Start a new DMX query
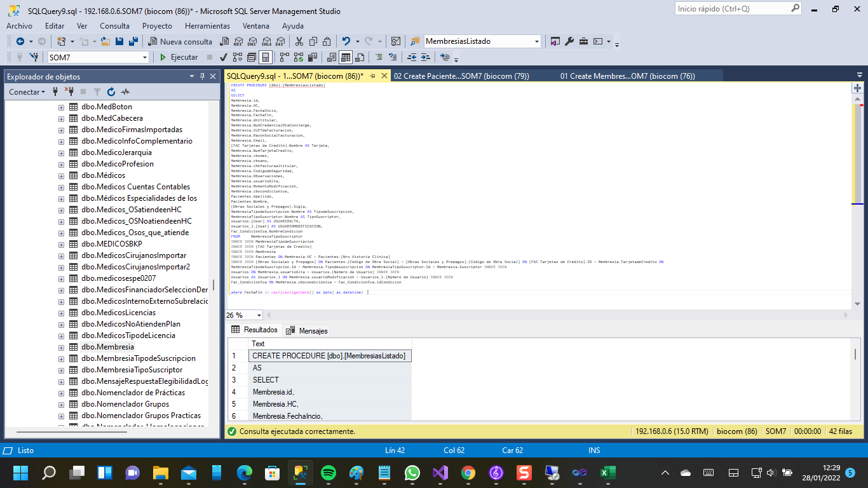Viewport: 868px width, 488px height. 252,41
